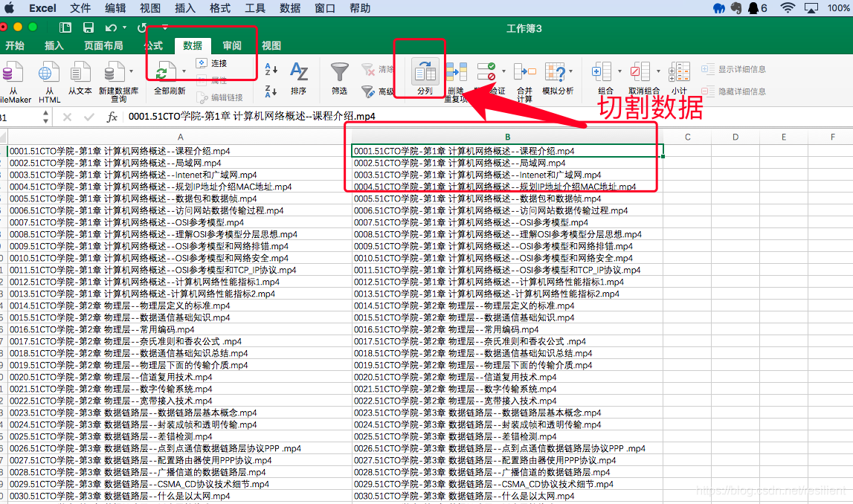Click the From FileMaker import icon
Screen dimensions: 853x504
tap(12, 73)
